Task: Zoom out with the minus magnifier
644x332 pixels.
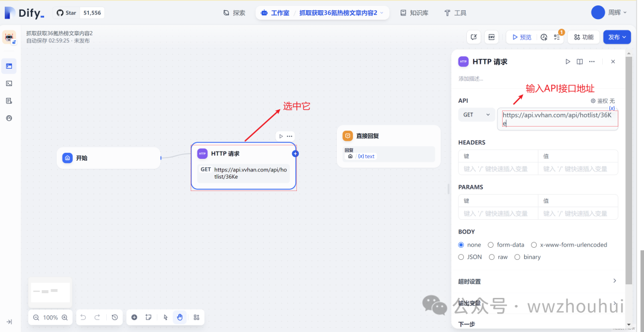Action: pos(36,317)
